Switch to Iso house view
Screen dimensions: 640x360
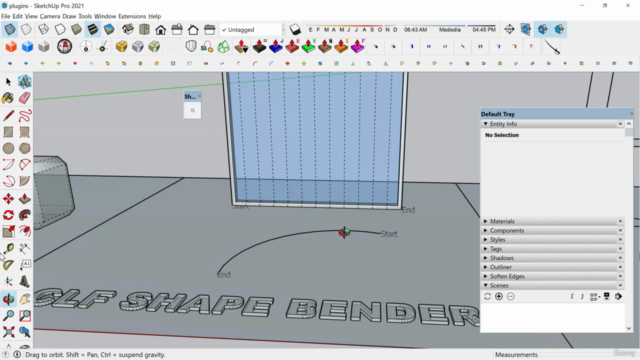[128, 29]
